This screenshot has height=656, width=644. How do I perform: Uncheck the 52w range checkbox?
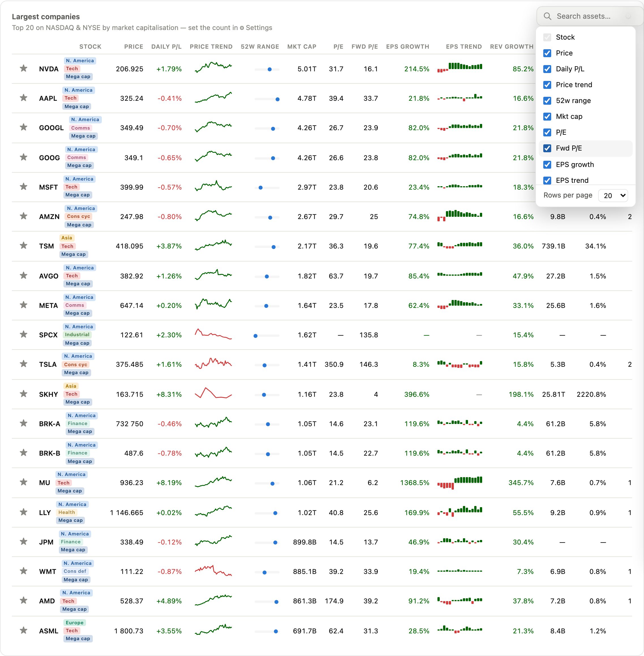click(x=547, y=101)
